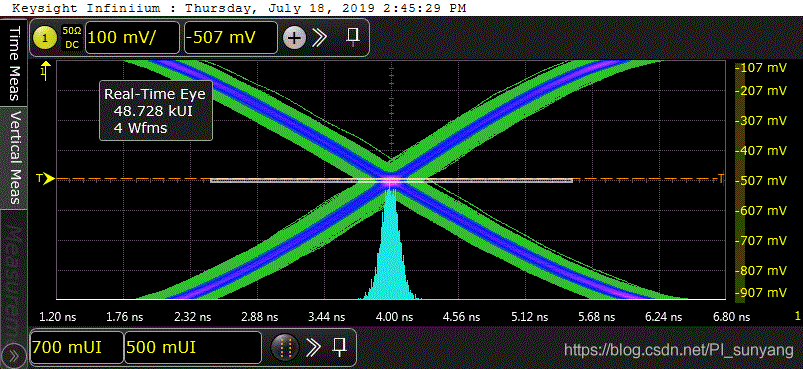Open the Time Meas side tab
This screenshot has width=803, height=369.
pyautogui.click(x=14, y=63)
